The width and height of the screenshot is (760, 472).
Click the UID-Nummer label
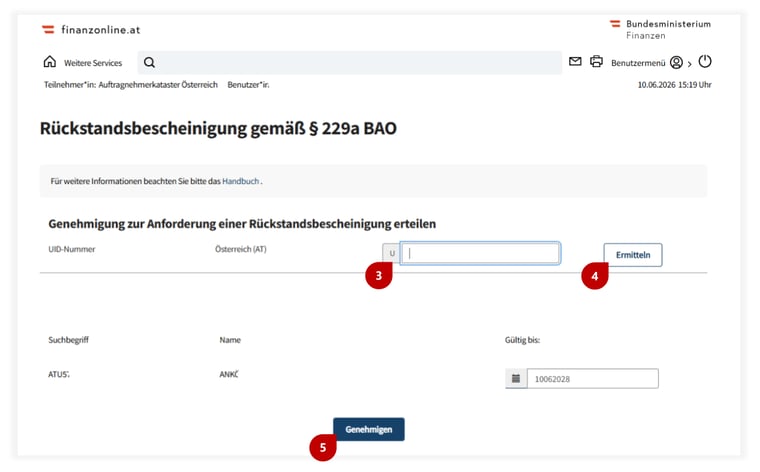point(72,249)
